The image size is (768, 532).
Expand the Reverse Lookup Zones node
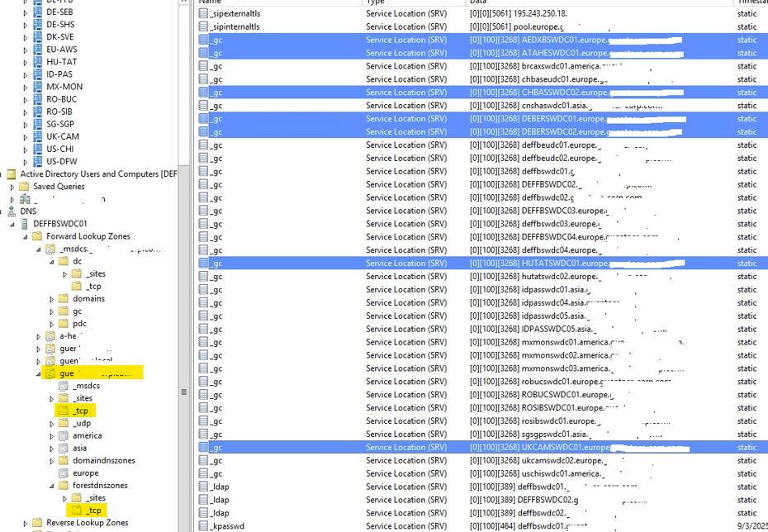pos(26,523)
